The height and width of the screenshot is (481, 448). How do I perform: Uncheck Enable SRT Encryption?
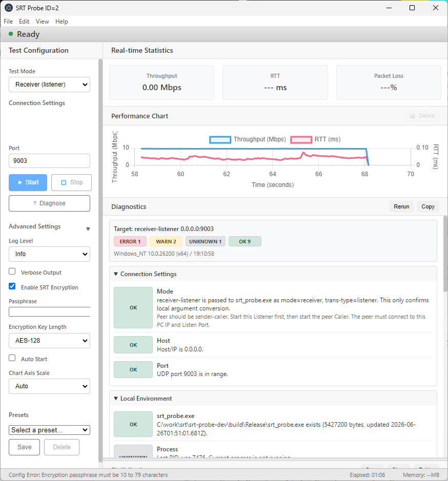coord(12,286)
